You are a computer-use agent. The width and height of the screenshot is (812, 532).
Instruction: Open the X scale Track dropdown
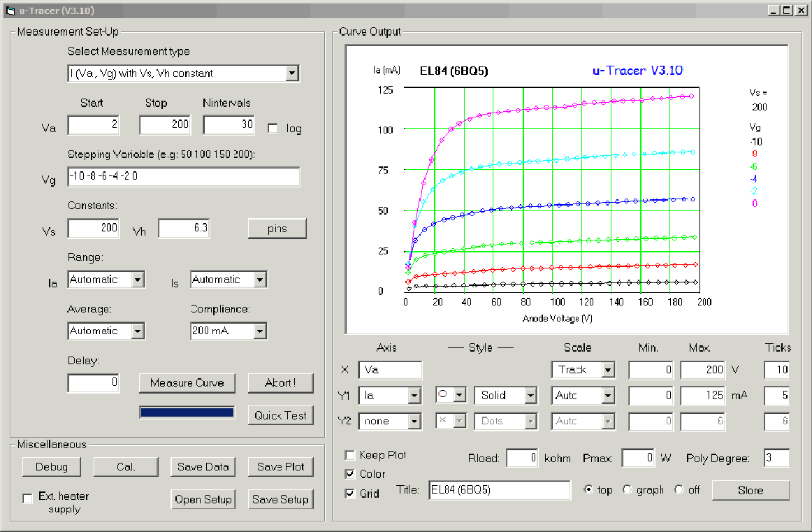(x=607, y=370)
